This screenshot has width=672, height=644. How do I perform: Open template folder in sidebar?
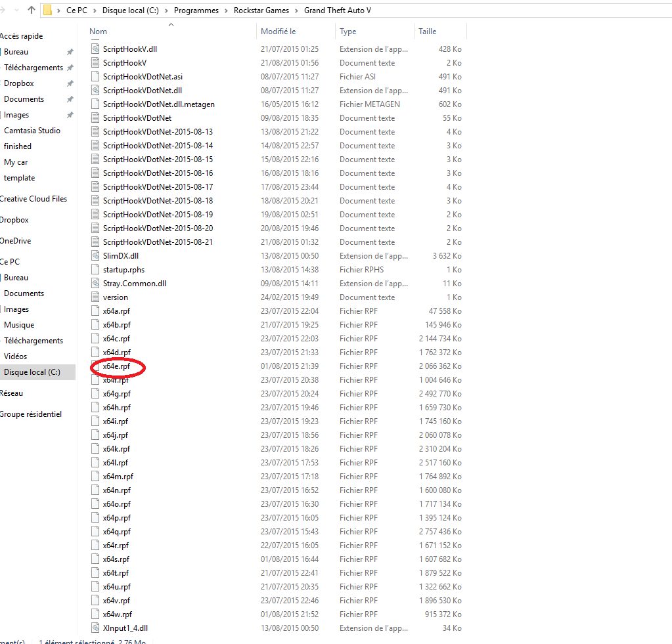point(19,178)
